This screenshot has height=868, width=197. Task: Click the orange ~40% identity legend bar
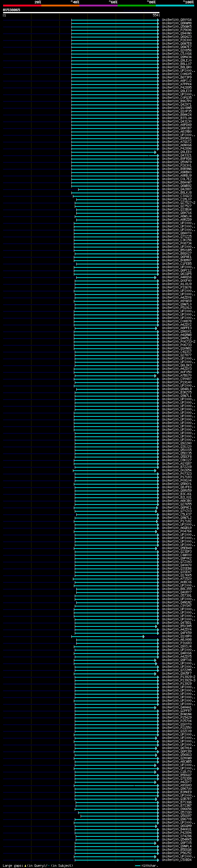pos(60,6)
